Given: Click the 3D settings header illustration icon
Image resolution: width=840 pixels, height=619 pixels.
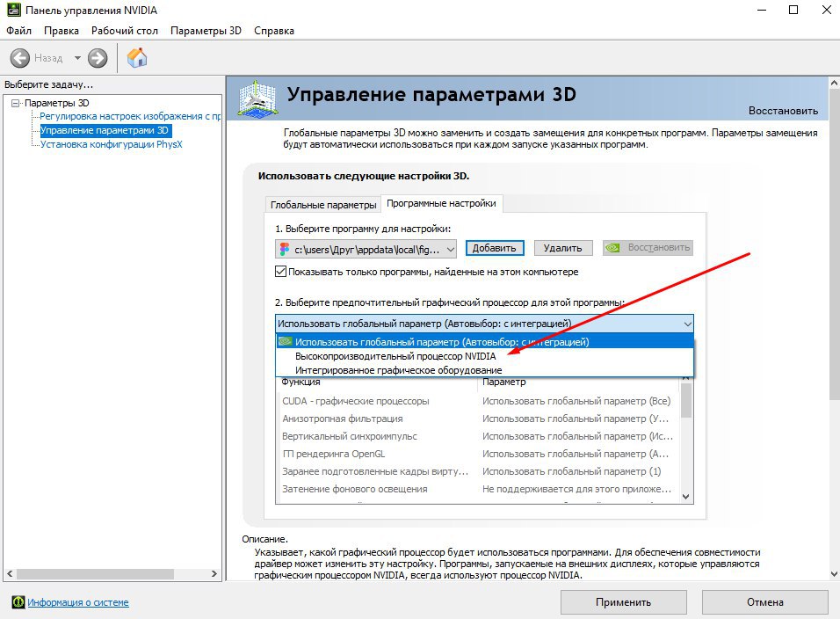Looking at the screenshot, I should [x=257, y=99].
